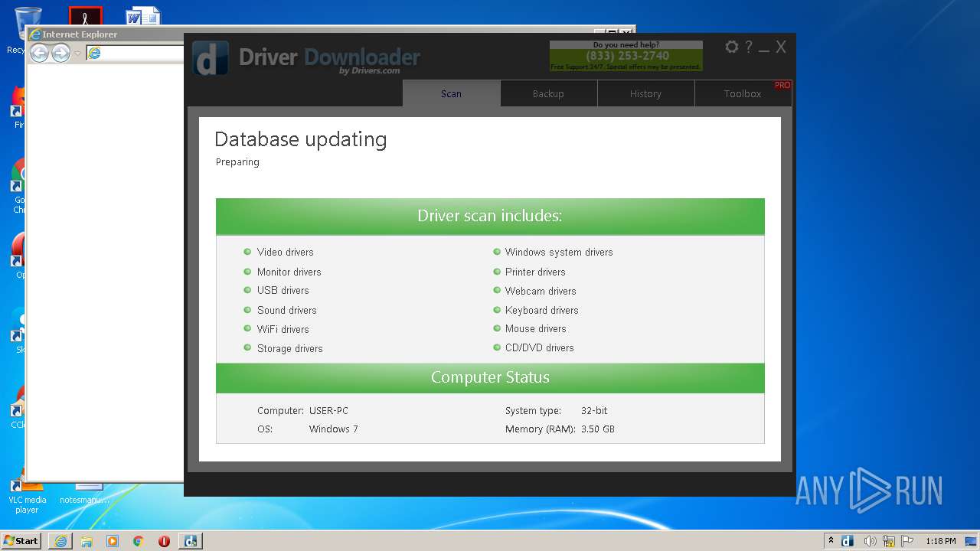The width and height of the screenshot is (980, 551).
Task: Click the support phone number banner
Action: tap(626, 56)
